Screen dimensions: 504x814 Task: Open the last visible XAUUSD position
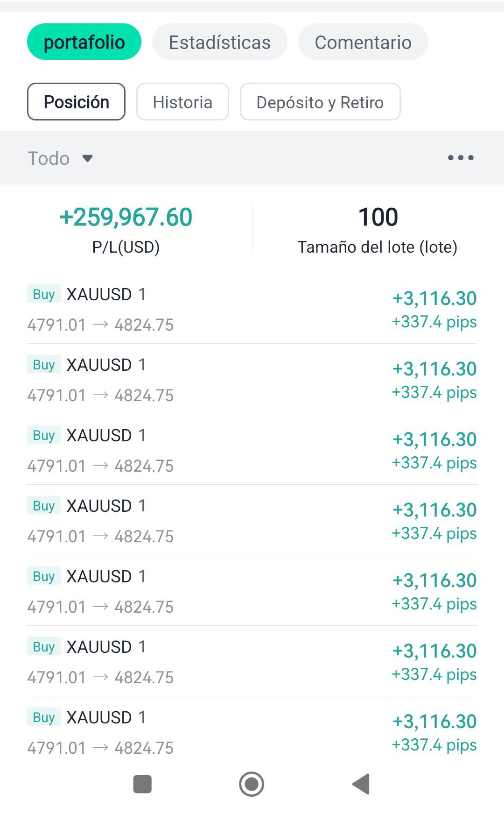(x=252, y=732)
